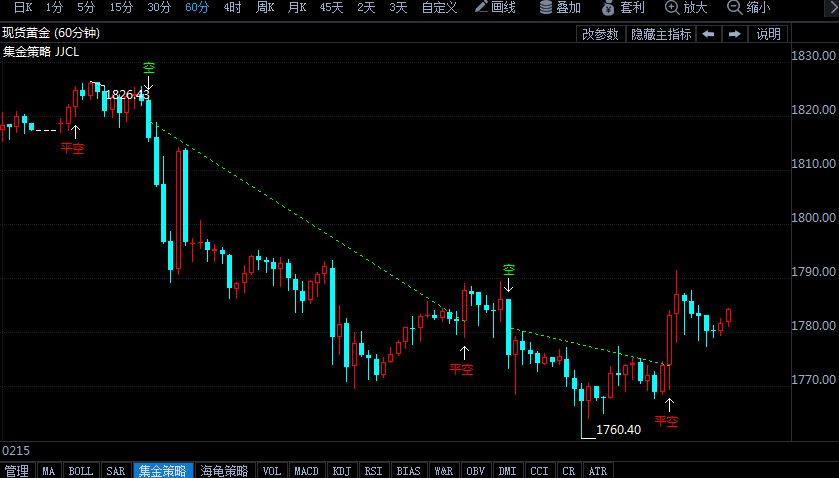Select the MA indicator tab
Viewport: 839px width, 478px height.
[49, 471]
